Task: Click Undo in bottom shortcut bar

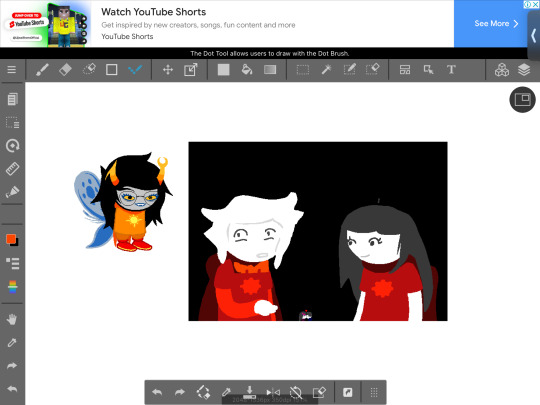Action: 157,392
